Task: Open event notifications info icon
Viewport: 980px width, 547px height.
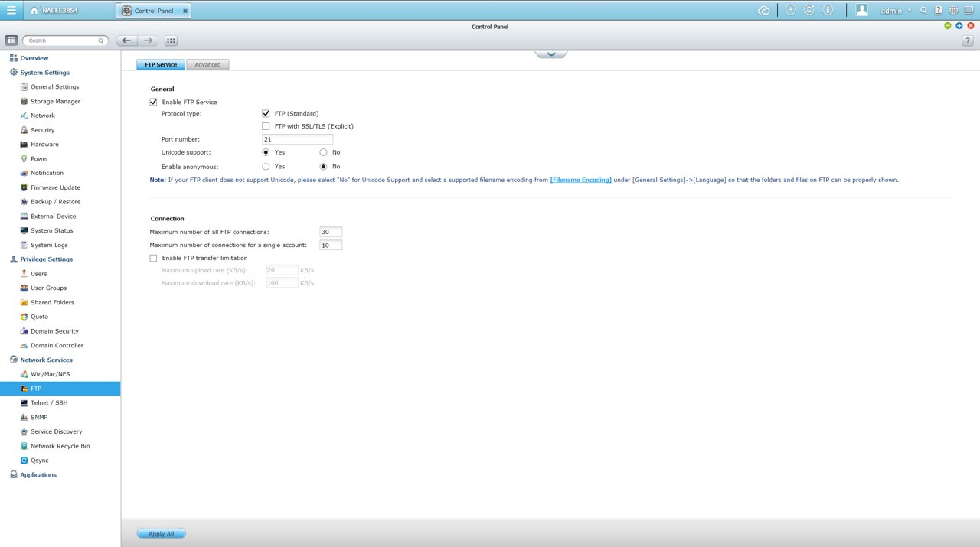Action: [x=828, y=10]
